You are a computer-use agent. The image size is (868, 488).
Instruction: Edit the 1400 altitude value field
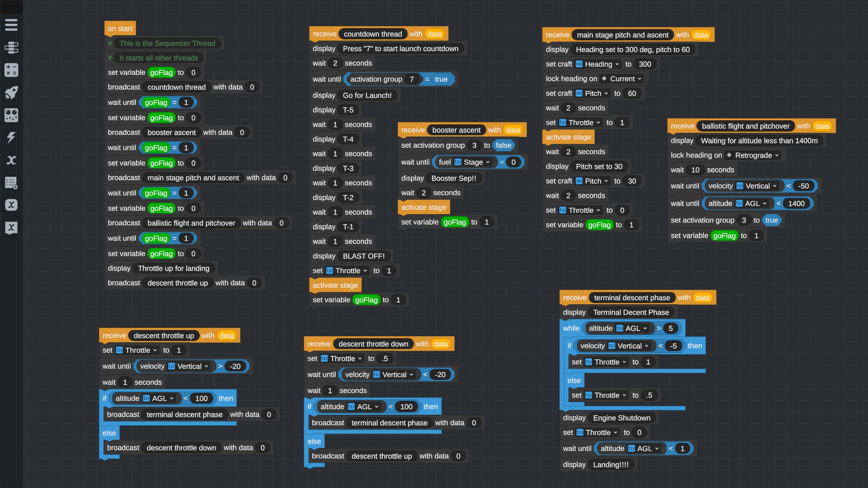point(796,204)
